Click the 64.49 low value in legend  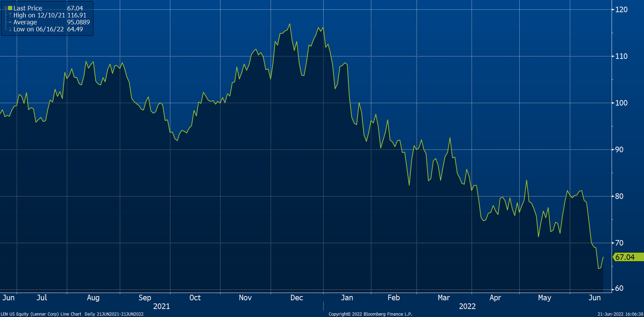tap(75, 29)
